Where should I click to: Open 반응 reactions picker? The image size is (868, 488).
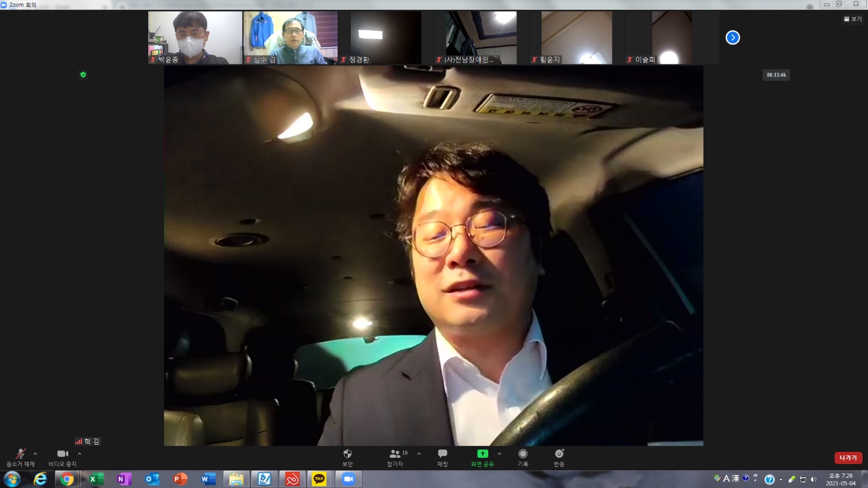click(x=559, y=458)
